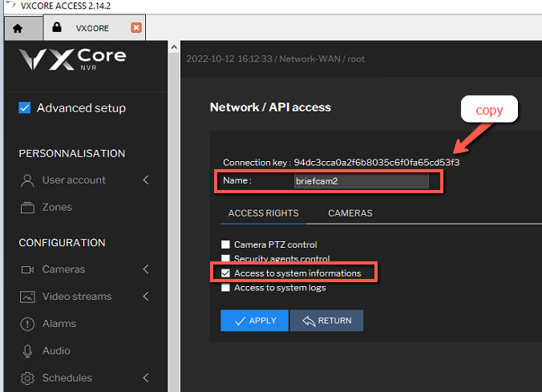Enable Access to system logs checkbox
The image size is (542, 392).
tap(225, 288)
